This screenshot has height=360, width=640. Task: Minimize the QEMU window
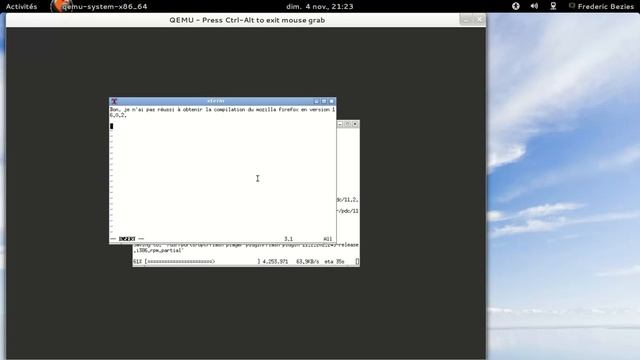pos(466,19)
